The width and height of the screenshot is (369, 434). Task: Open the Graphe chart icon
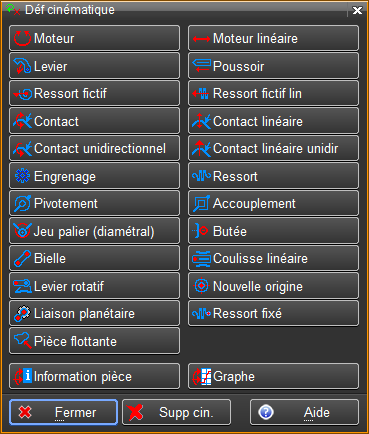point(202,377)
